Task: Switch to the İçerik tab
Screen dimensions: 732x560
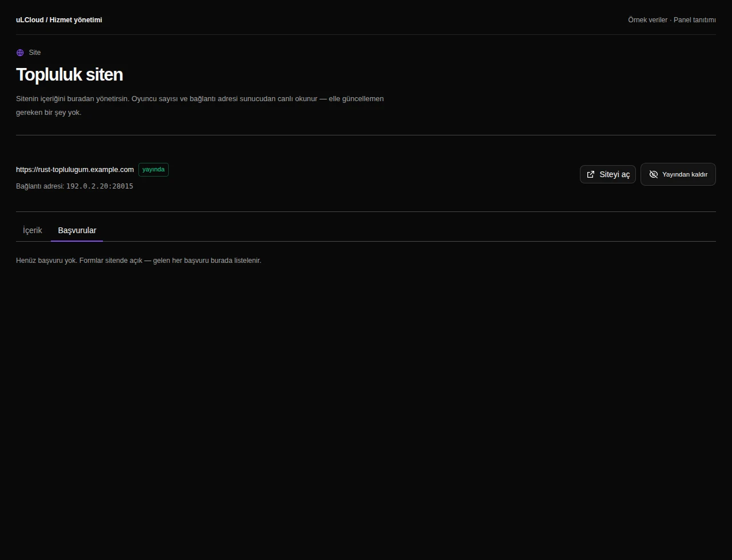Action: click(x=33, y=230)
